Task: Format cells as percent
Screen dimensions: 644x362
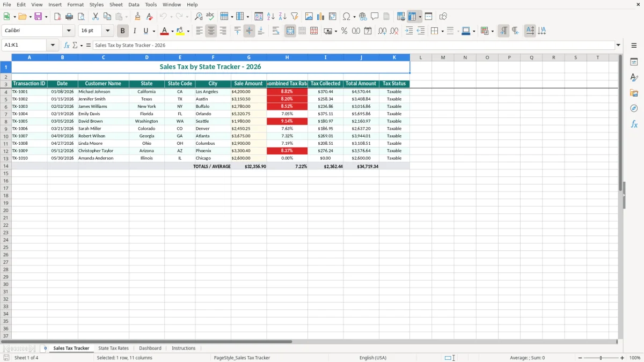Action: (345, 31)
